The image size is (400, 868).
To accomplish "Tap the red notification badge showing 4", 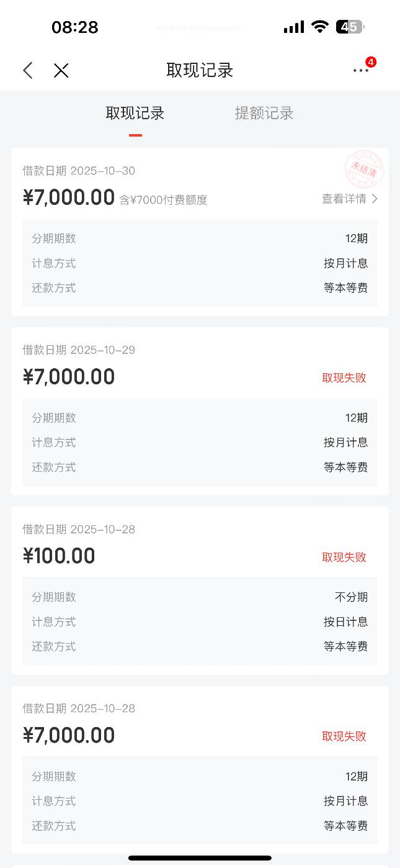I will point(371,62).
